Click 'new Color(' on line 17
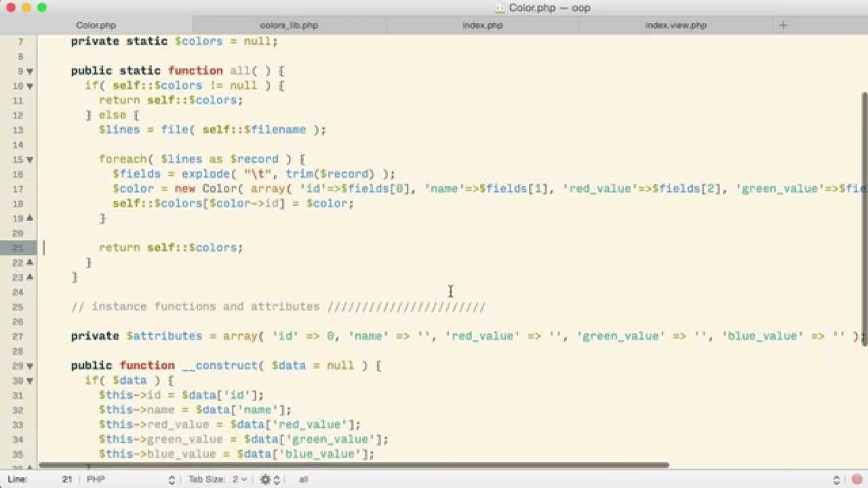Image resolution: width=868 pixels, height=488 pixels. [209, 188]
